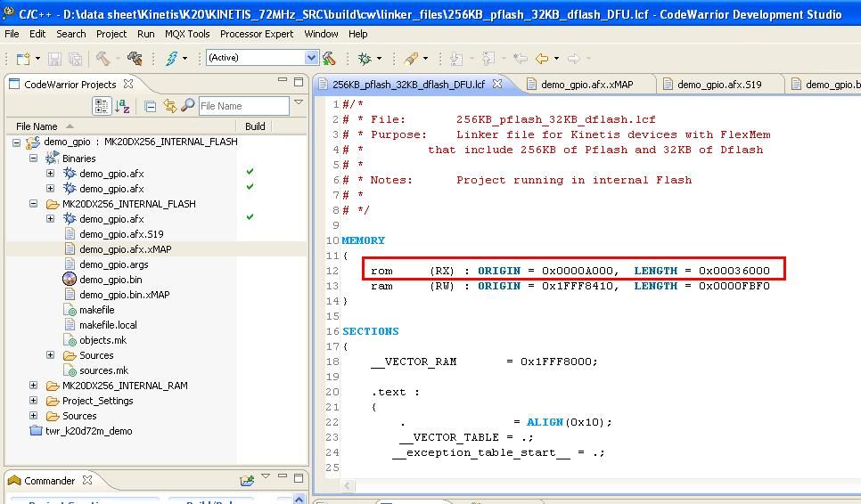Open the Projects view menu triangle

[x=299, y=102]
